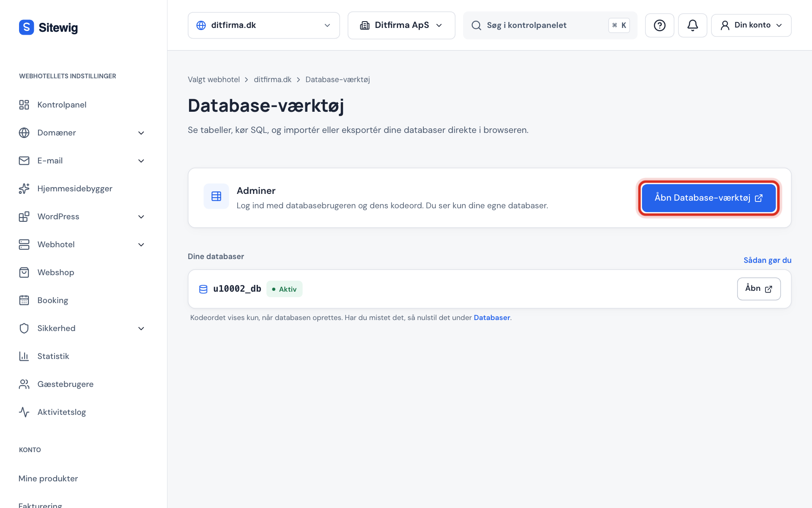The width and height of the screenshot is (812, 508).
Task: Open notifications bell
Action: [692, 25]
